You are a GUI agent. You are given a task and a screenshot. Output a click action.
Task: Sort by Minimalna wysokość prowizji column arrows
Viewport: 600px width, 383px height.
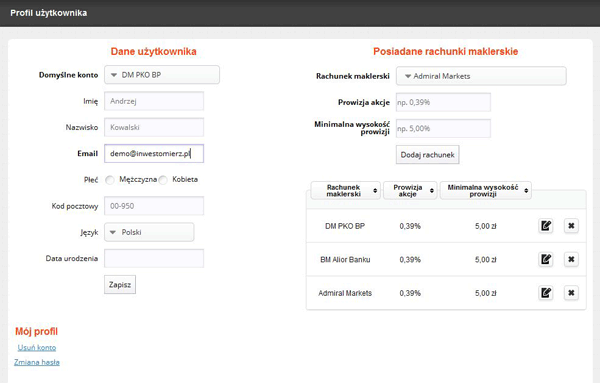pos(526,191)
